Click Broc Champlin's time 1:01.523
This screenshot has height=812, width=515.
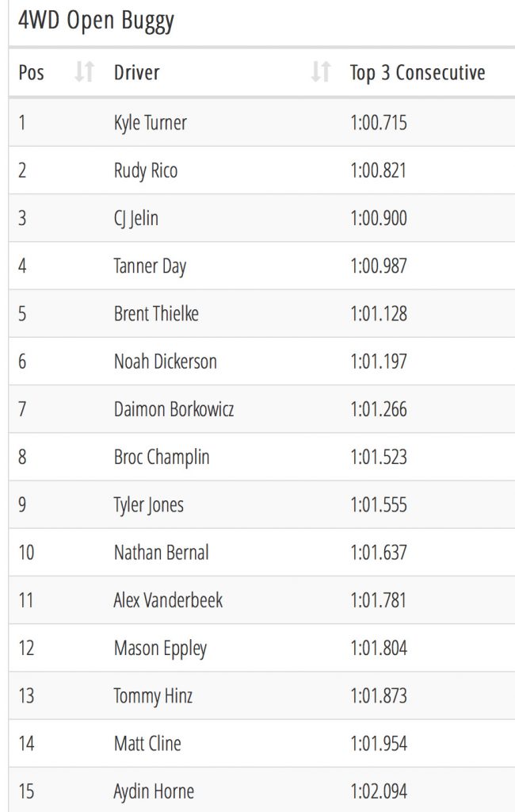click(x=379, y=458)
